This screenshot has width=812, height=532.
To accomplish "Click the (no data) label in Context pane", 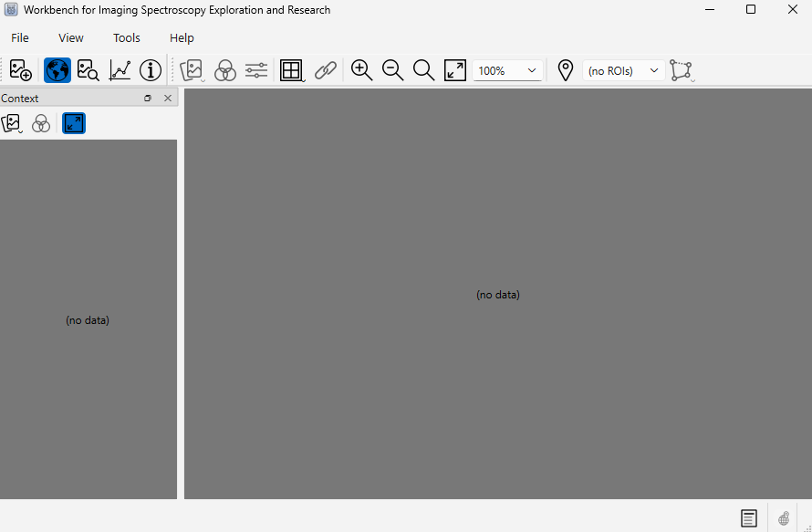I will 88,320.
